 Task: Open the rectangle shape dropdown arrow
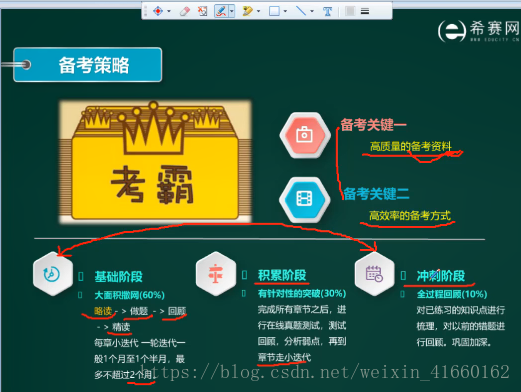coord(285,11)
